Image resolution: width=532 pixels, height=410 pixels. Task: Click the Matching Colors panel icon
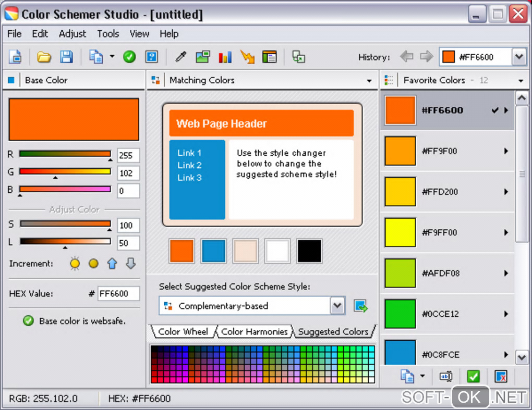[156, 80]
